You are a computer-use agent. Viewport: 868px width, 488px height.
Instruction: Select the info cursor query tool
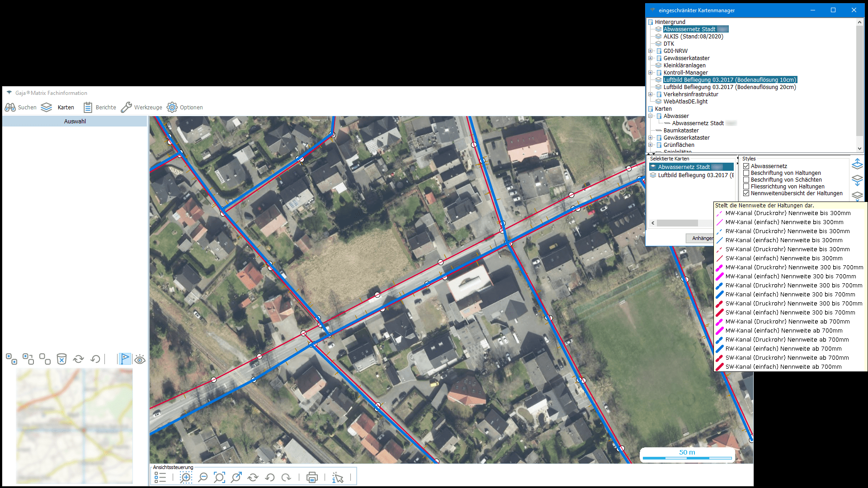pyautogui.click(x=338, y=477)
